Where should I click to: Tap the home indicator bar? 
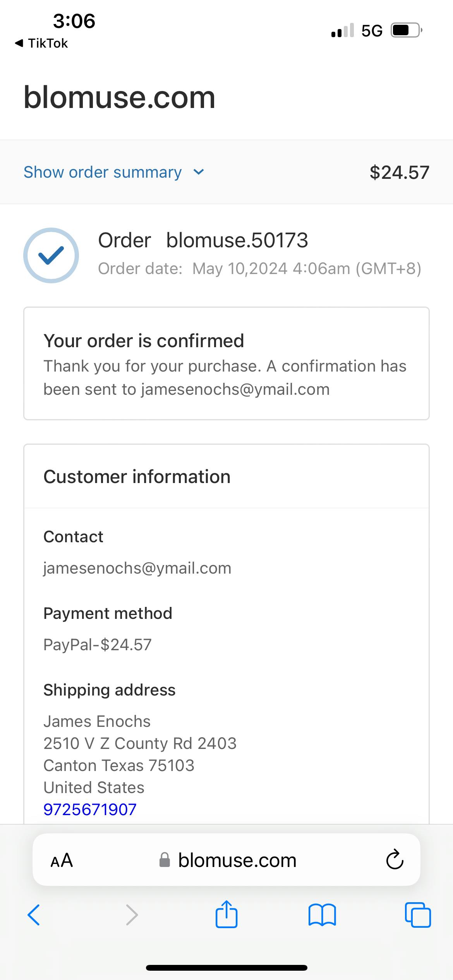(x=226, y=968)
